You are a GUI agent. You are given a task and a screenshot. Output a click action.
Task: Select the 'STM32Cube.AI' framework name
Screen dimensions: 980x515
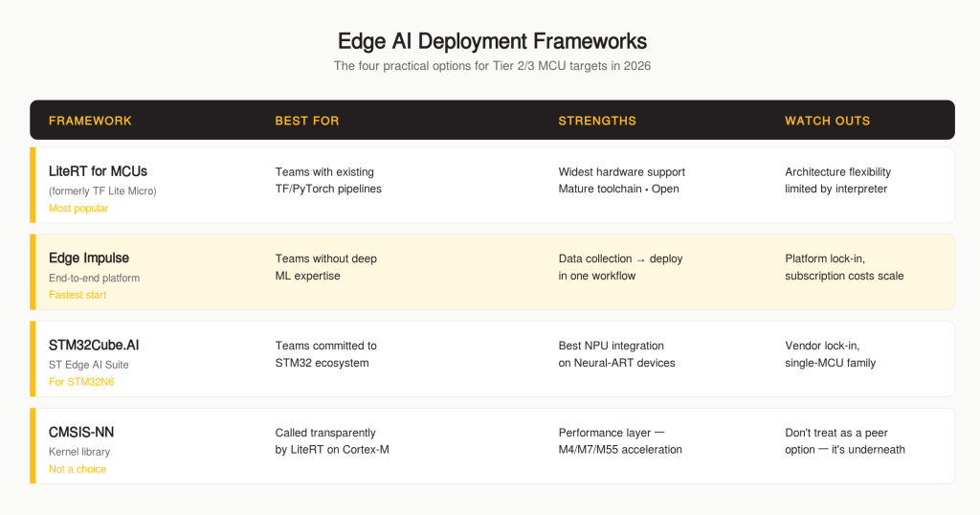(94, 345)
